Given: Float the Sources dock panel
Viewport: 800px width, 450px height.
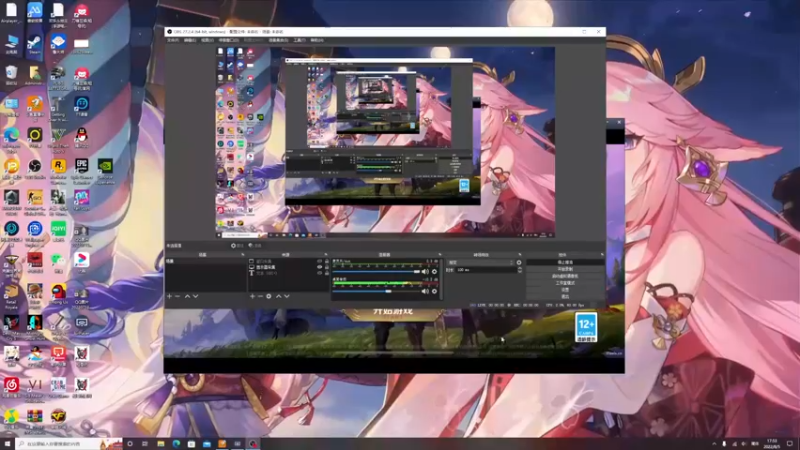Looking at the screenshot, I should click(326, 255).
